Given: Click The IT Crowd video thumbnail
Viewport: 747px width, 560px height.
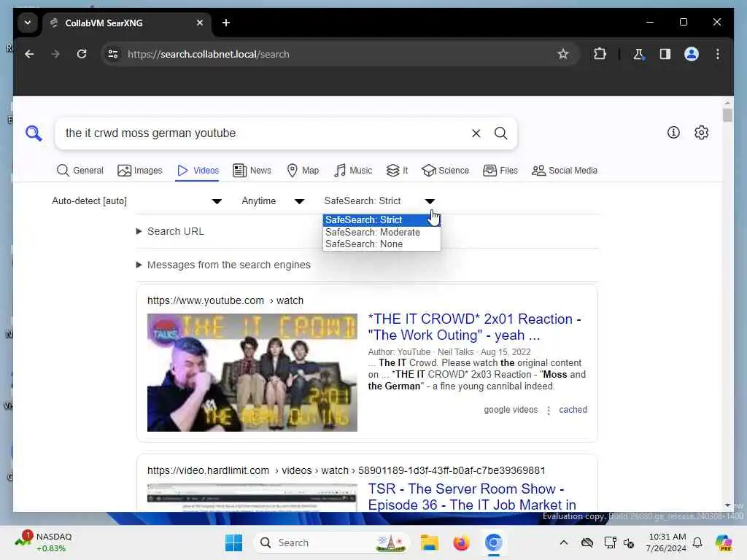Looking at the screenshot, I should click(x=252, y=373).
